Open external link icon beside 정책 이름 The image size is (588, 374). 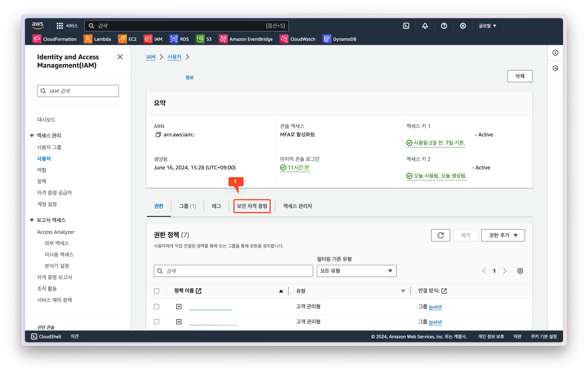199,291
